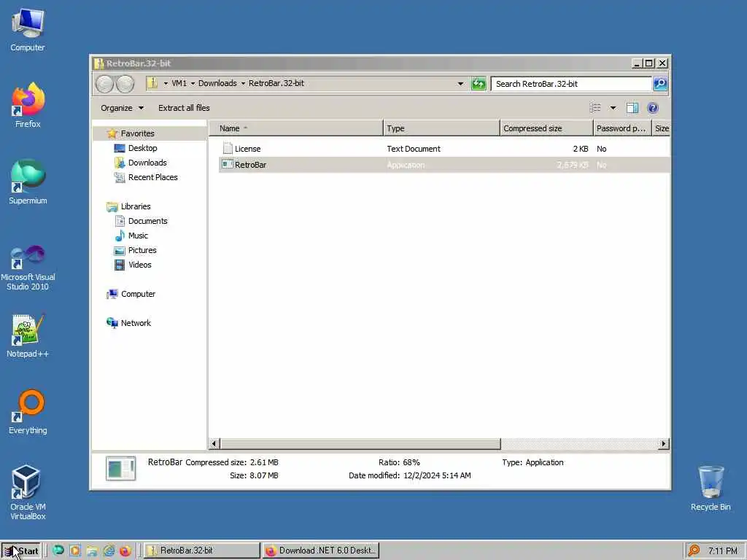Launch Supermium from quick launch
The width and height of the screenshot is (747, 560).
coord(58,551)
